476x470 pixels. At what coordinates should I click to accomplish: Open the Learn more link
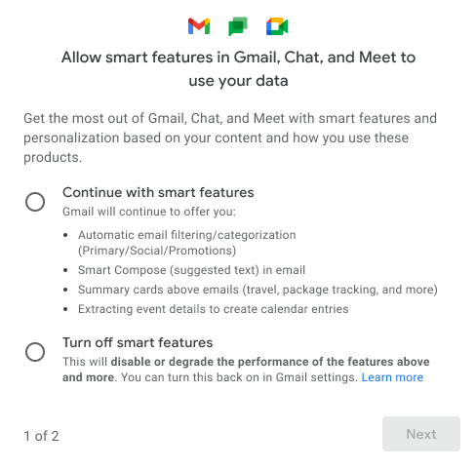pyautogui.click(x=392, y=377)
